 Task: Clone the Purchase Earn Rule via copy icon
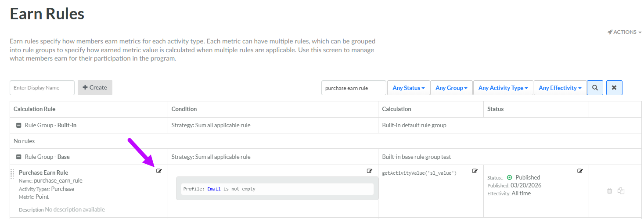click(x=621, y=191)
